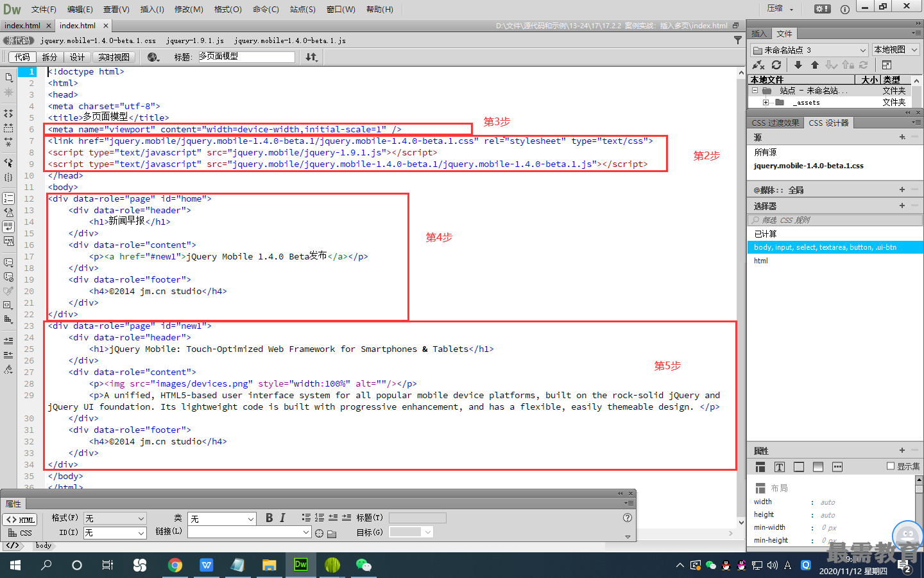
Task: Select the body tag in tag selector
Action: coord(44,545)
